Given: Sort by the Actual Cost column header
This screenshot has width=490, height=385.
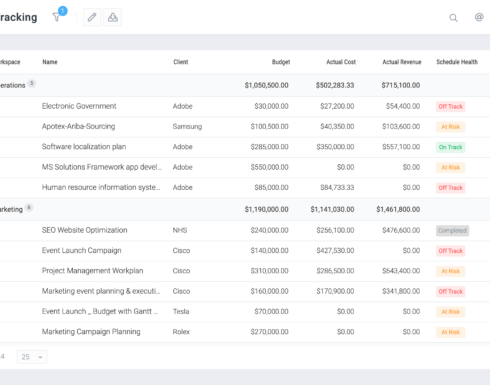Looking at the screenshot, I should [341, 62].
